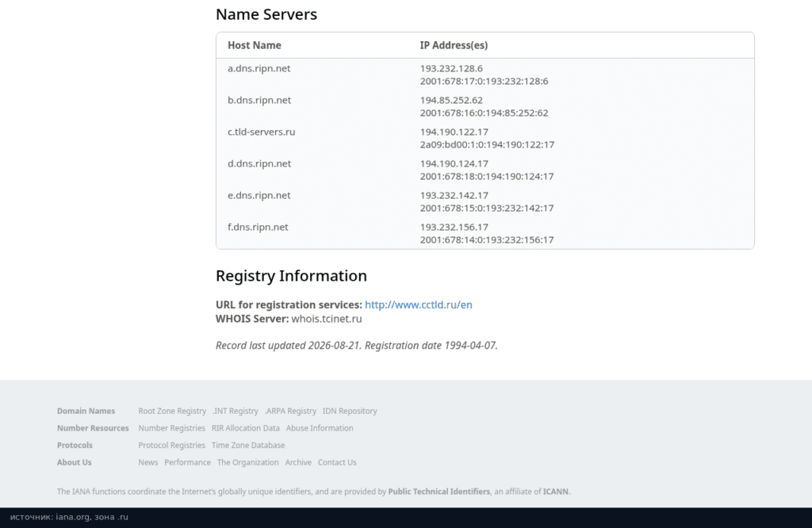The height and width of the screenshot is (528, 812).
Task: Click IP address 194.190.122.17
Action: 454,132
